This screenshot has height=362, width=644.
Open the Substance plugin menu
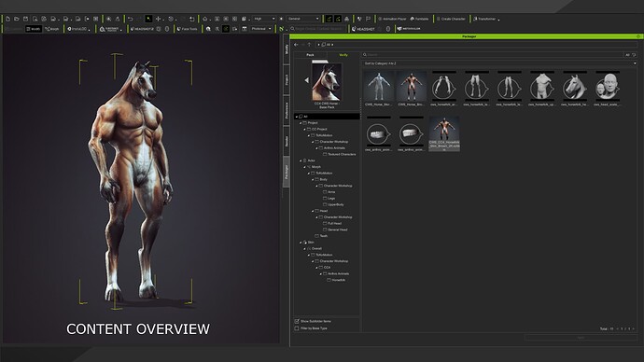[x=109, y=29]
